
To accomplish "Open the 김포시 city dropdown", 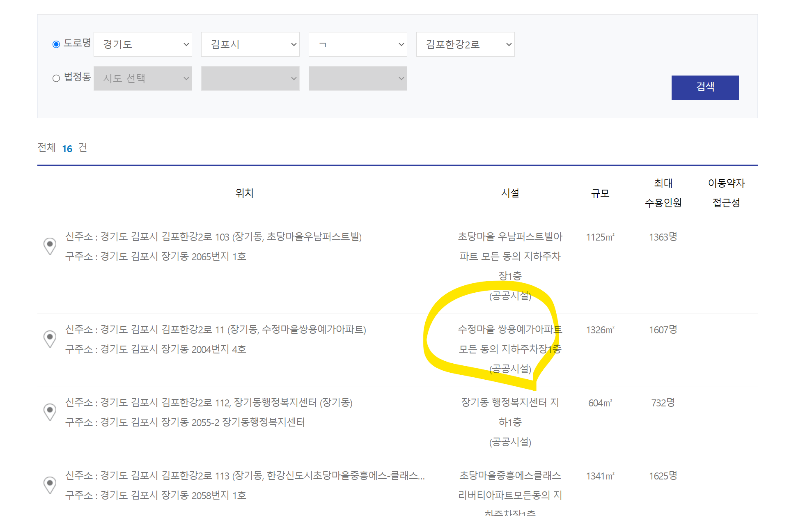I will pos(250,44).
